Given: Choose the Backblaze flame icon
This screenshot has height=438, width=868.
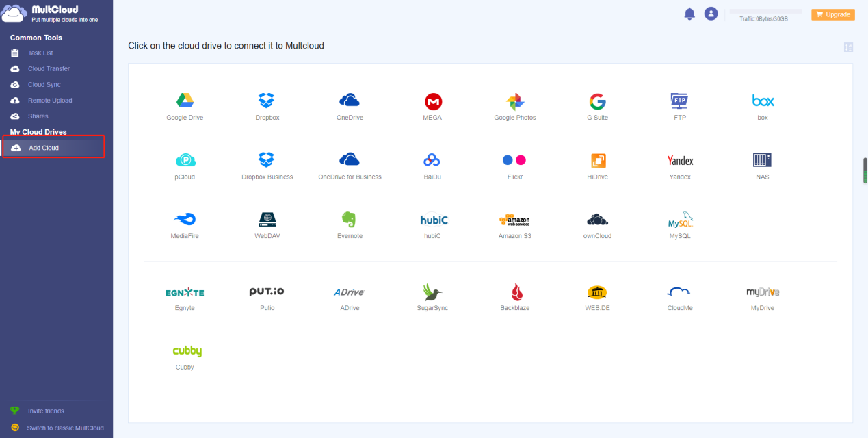Looking at the screenshot, I should coord(514,292).
